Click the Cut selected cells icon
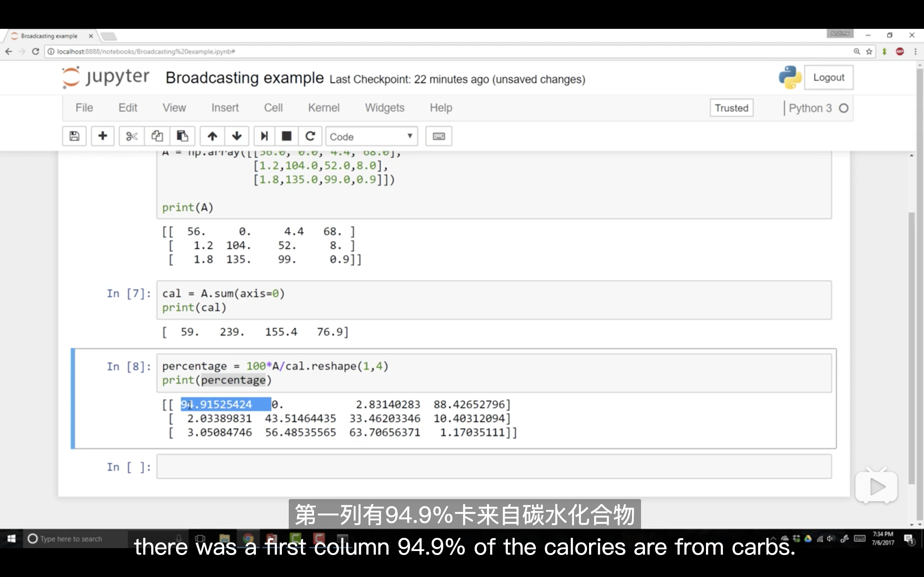Screen dimensions: 924x577 [x=131, y=136]
